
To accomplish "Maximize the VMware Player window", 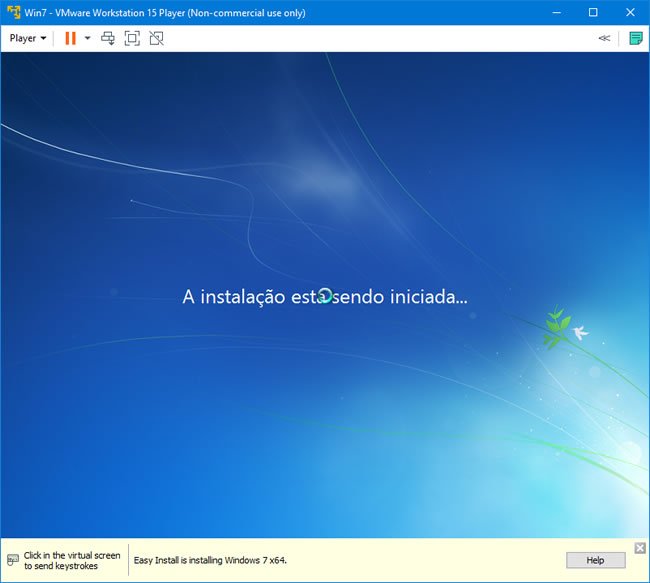I will [592, 13].
